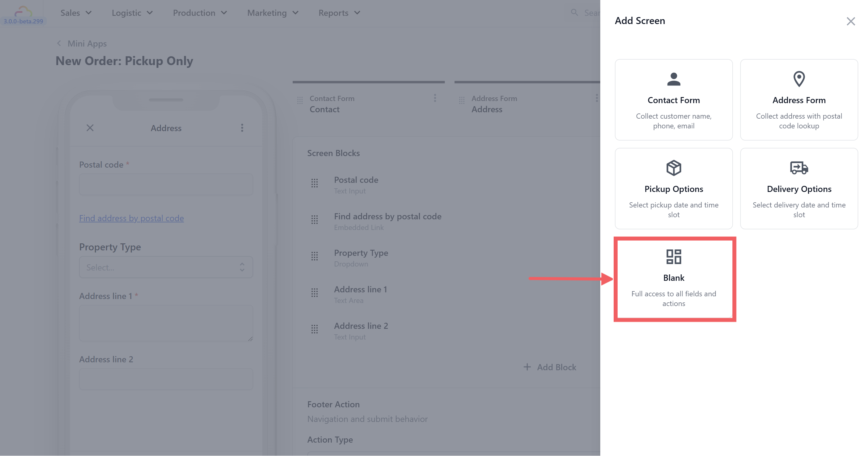The width and height of the screenshot is (868, 456).
Task: Close the Add Screen panel
Action: tap(850, 21)
